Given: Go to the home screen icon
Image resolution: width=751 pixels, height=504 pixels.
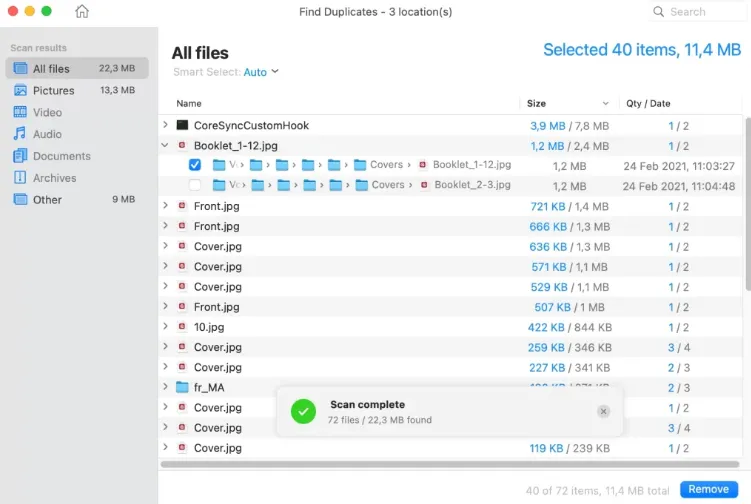Looking at the screenshot, I should [x=82, y=11].
